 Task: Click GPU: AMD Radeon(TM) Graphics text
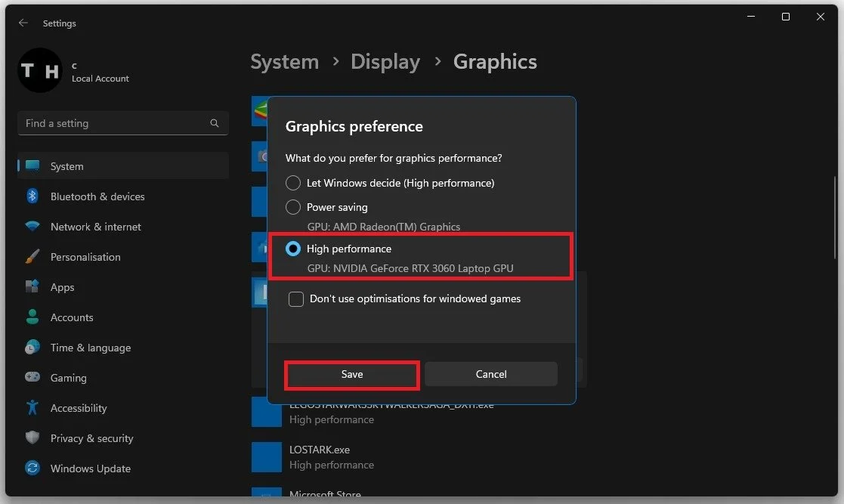click(x=383, y=227)
